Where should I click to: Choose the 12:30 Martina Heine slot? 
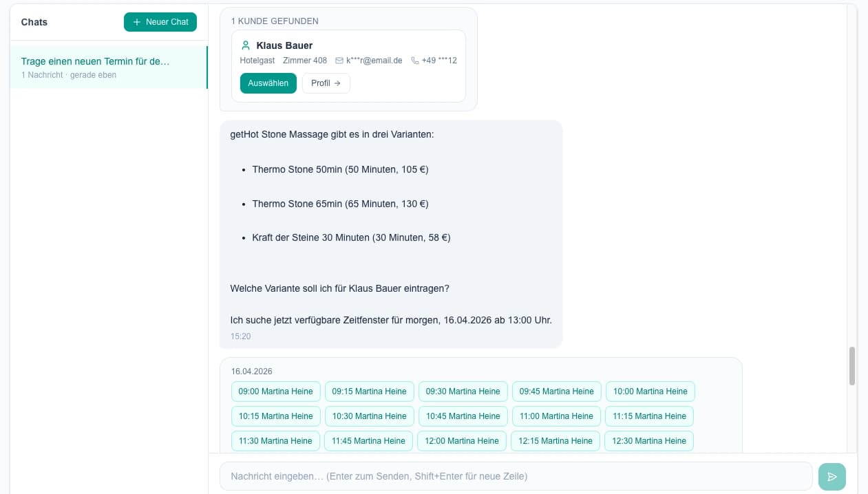point(648,441)
